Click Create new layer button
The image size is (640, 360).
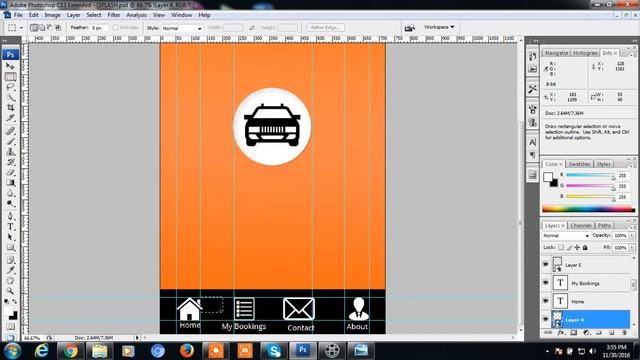coord(611,333)
